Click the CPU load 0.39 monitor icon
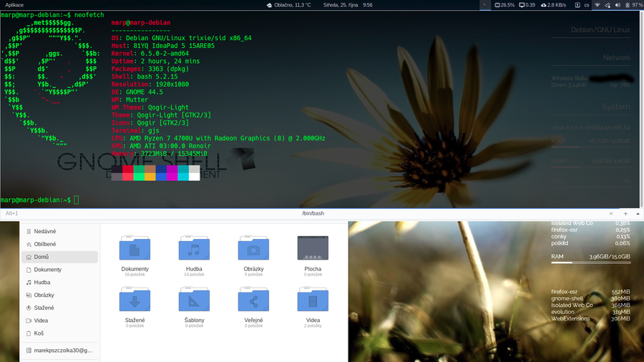 pos(522,5)
